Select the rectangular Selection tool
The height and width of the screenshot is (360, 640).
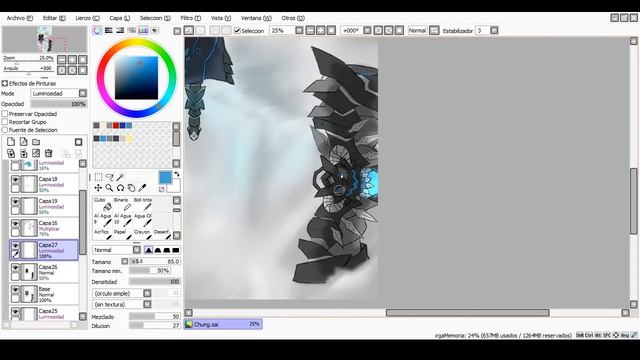pos(98,177)
